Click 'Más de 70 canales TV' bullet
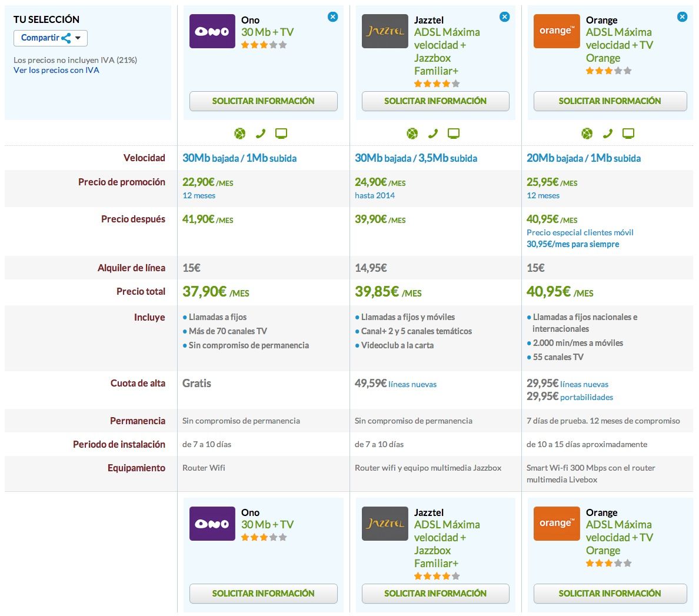Image resolution: width=699 pixels, height=616 pixels. point(228,332)
